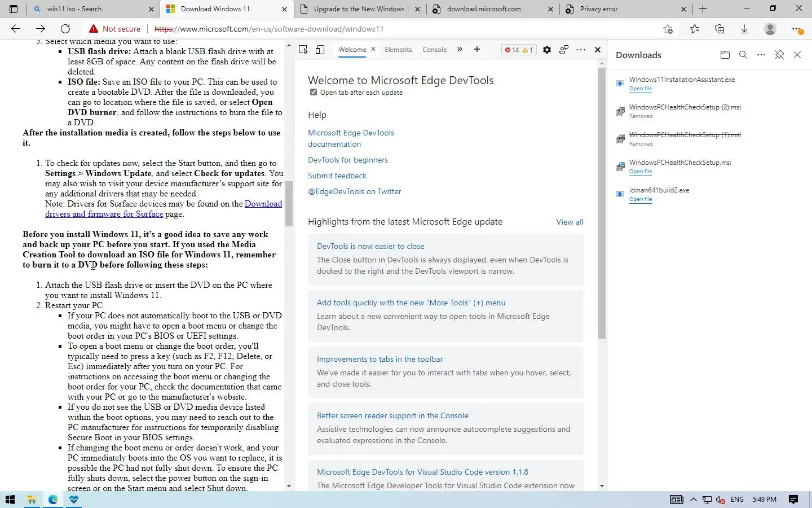Open Downloads folder icon

click(725, 55)
